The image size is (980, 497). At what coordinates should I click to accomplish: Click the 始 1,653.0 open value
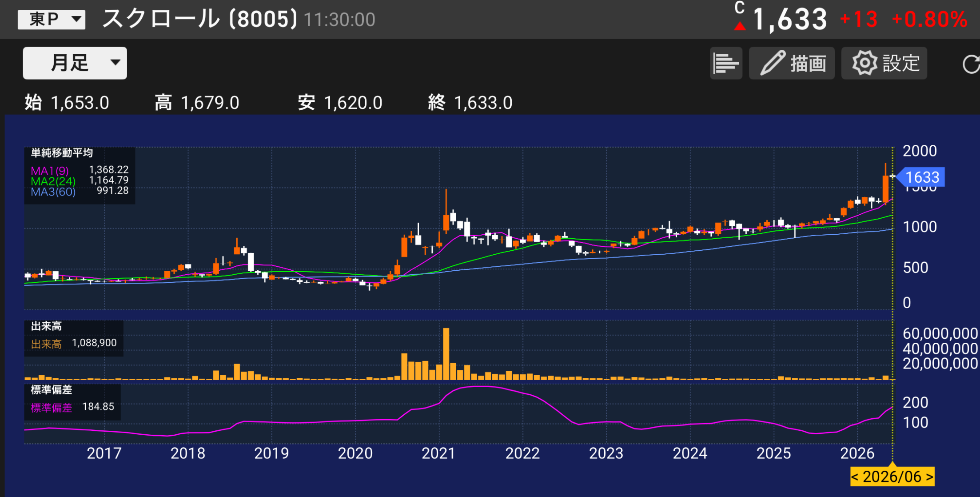pyautogui.click(x=67, y=103)
